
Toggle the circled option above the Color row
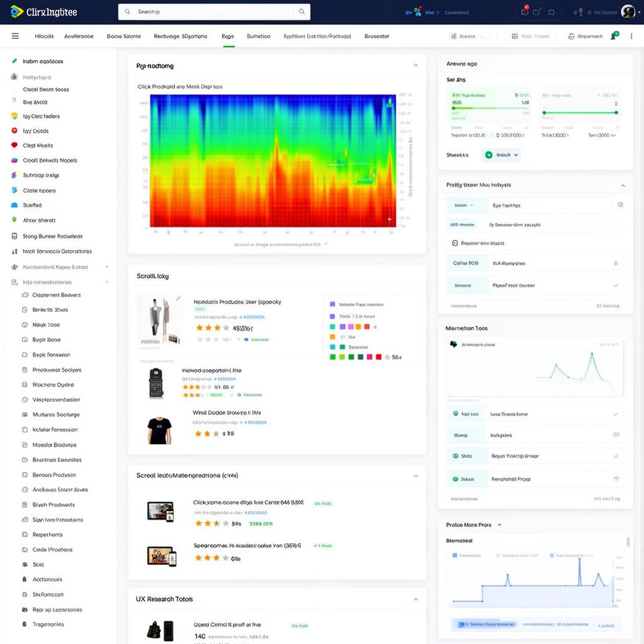(x=455, y=243)
